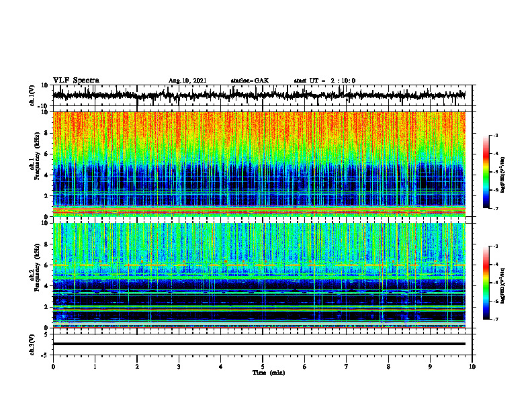
Task: Click the ch.2 spectrogram color bar
Action: tap(486, 283)
